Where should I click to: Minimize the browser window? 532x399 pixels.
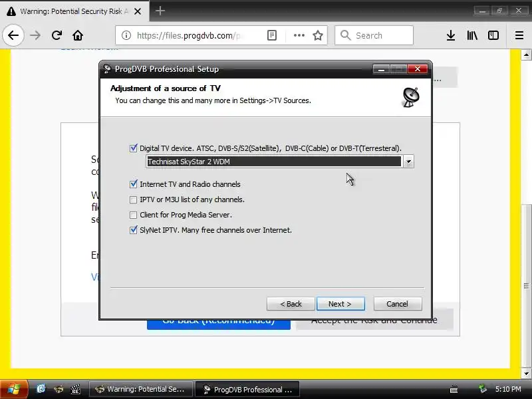pyautogui.click(x=481, y=11)
